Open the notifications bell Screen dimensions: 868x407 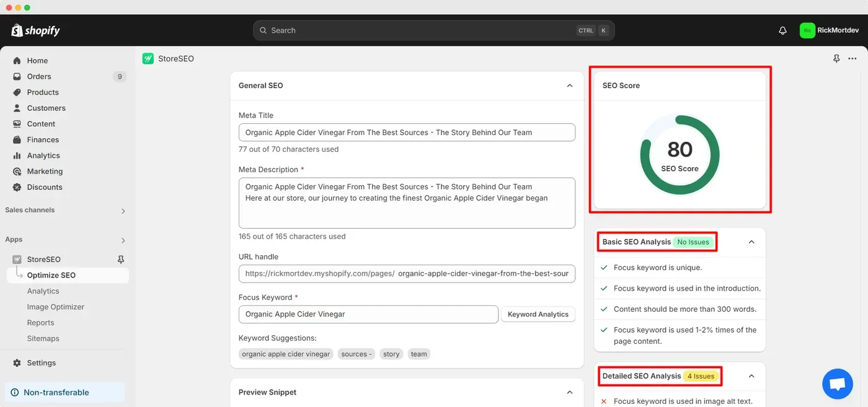[782, 30]
